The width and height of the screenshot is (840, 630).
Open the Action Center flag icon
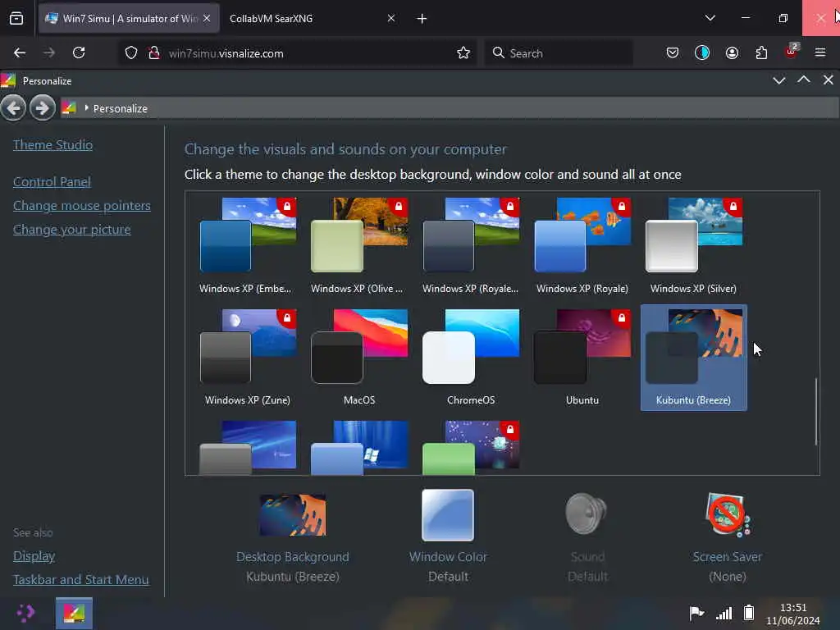click(696, 613)
